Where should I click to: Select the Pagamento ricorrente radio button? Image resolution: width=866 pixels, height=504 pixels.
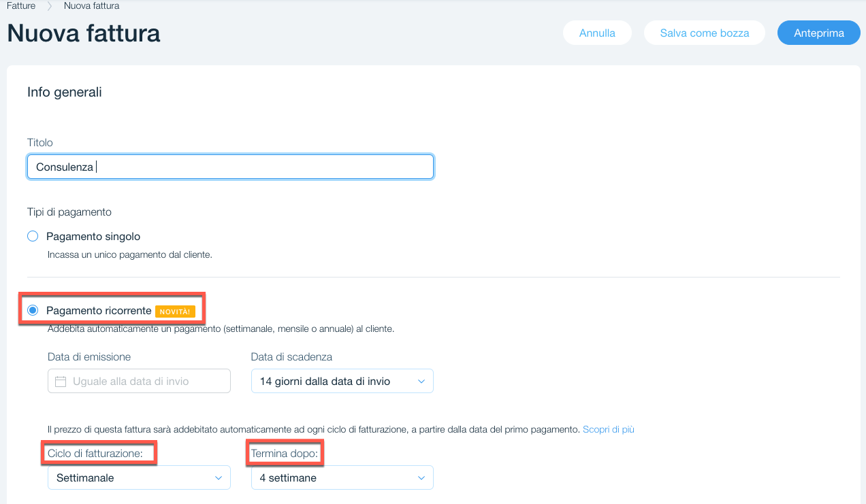click(x=33, y=311)
